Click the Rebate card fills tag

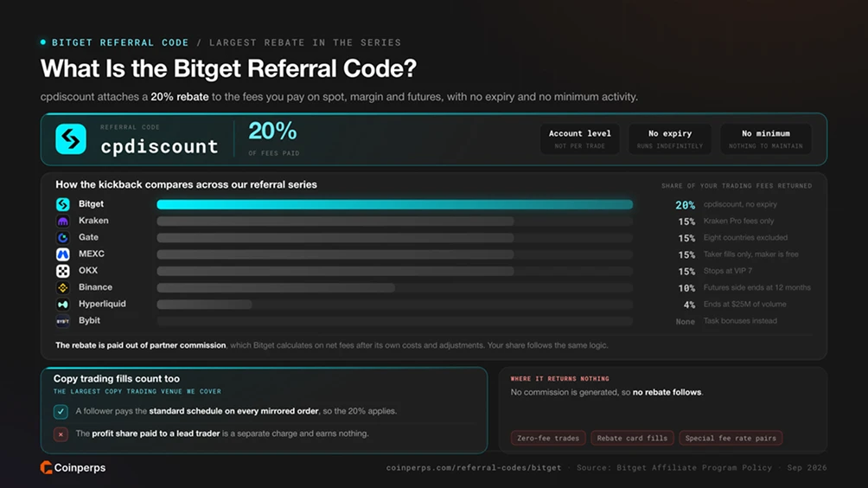pos(632,438)
